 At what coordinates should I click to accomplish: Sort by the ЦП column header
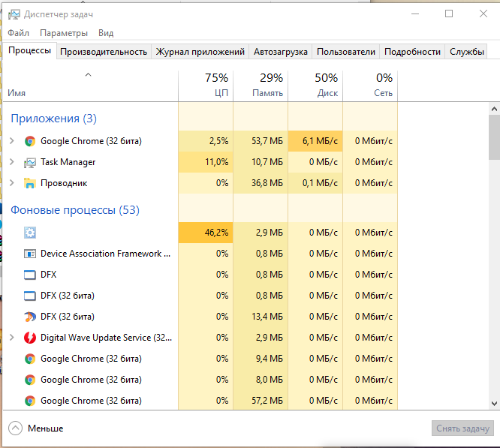206,86
